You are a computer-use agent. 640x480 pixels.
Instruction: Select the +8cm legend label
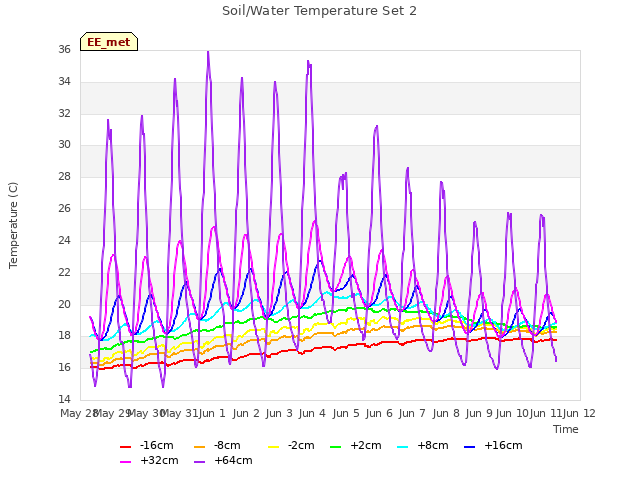click(x=433, y=445)
